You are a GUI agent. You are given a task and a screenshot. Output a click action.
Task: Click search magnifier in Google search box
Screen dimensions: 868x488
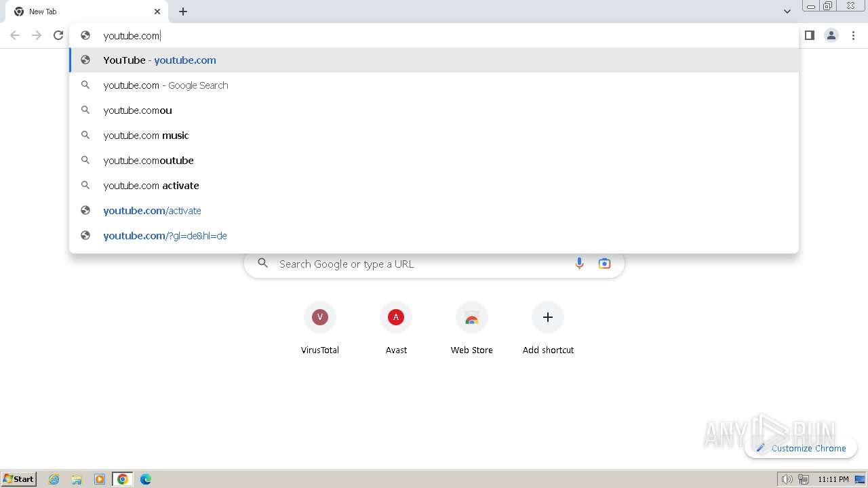click(x=263, y=264)
